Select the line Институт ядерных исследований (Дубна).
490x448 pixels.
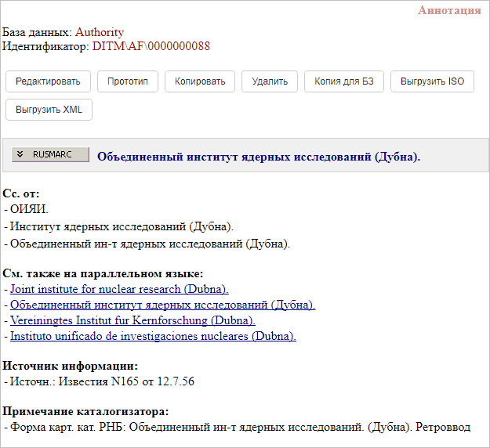[122, 226]
